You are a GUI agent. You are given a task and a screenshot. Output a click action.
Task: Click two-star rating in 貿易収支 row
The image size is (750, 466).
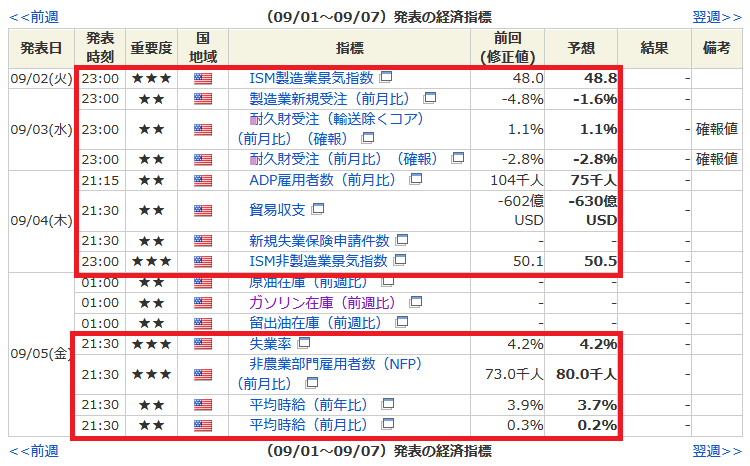coord(151,211)
